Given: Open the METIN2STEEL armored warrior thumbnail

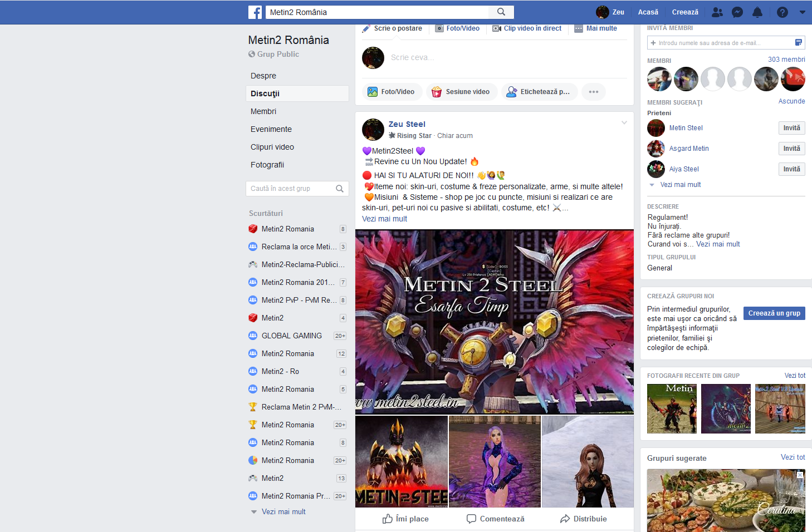Looking at the screenshot, I should pos(402,461).
